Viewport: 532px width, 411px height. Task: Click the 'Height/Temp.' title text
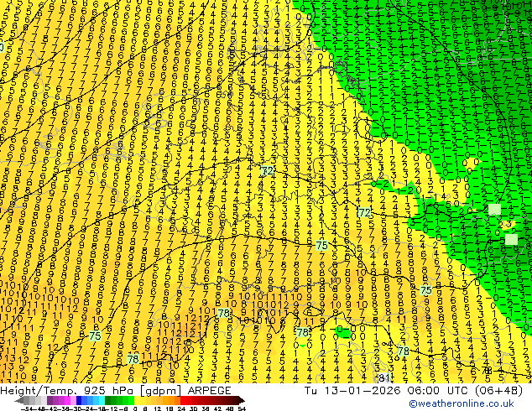pos(39,391)
